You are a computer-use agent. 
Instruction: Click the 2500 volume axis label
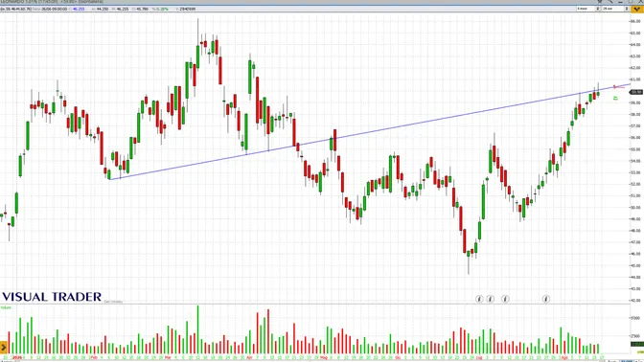coord(635,335)
